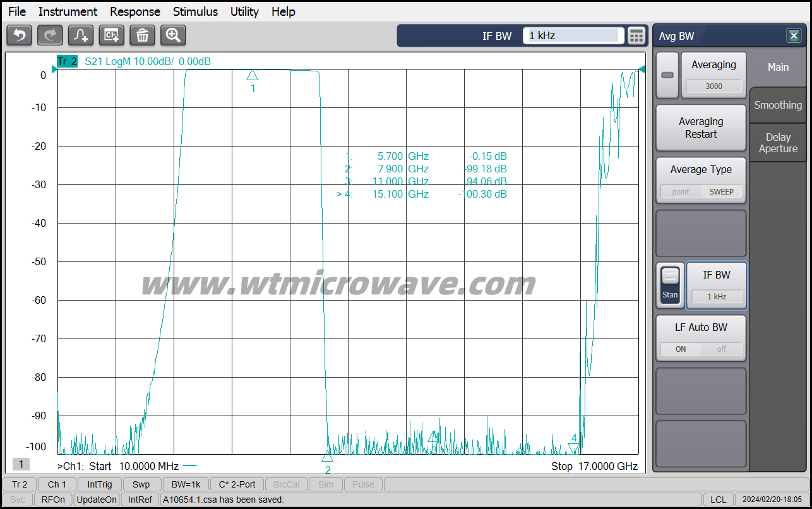Select the Ch 1 status bar button
The image size is (812, 509).
(x=57, y=484)
